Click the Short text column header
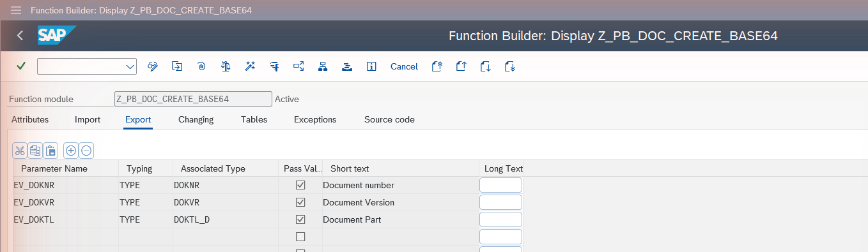Image resolution: width=868 pixels, height=252 pixels. 401,168
